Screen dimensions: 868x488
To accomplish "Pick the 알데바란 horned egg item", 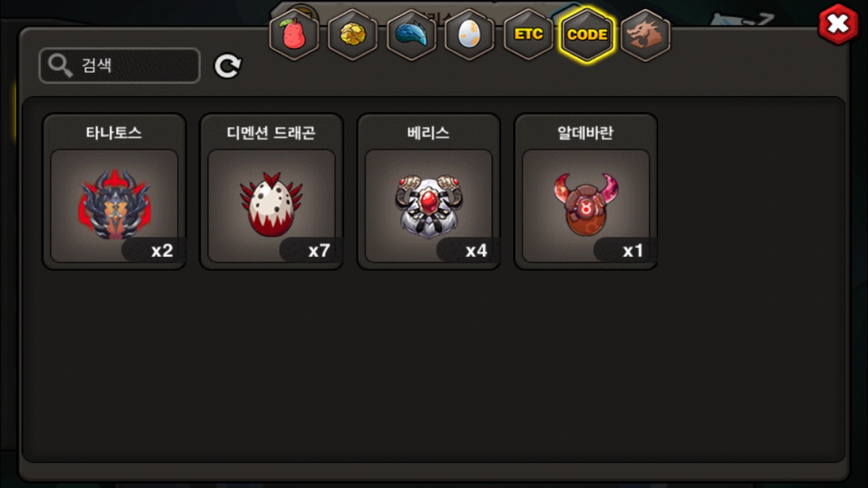I will (x=586, y=191).
